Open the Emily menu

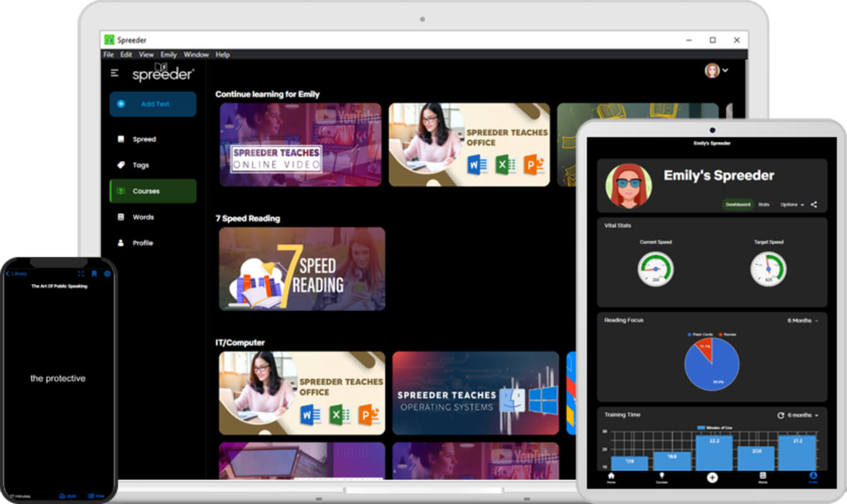169,55
